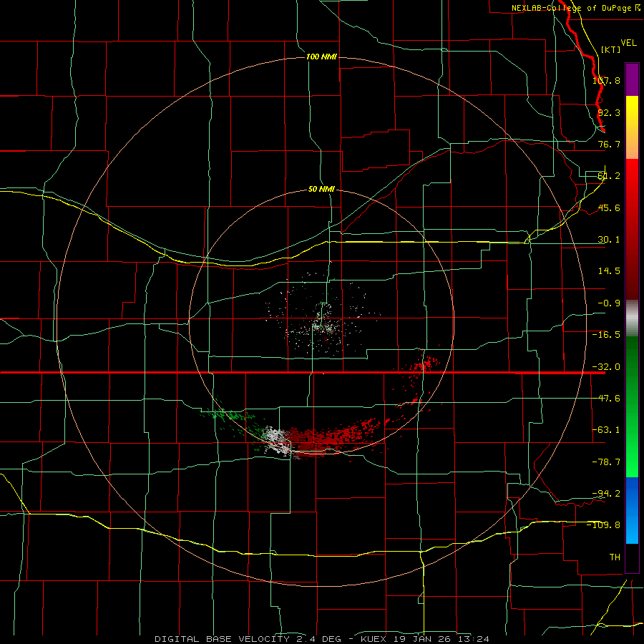Select the -16.5 legend value
644x644 pixels.
606,335
